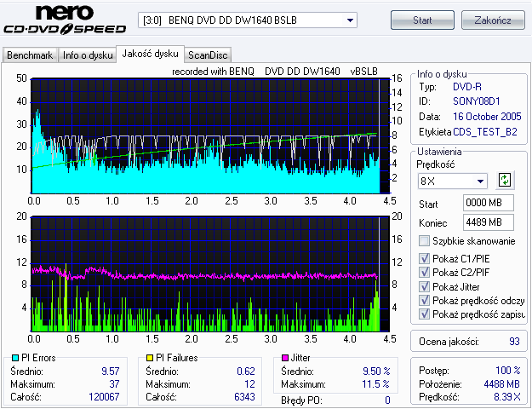Screen dimensions: 532x409
Task: Click the magenta Jitter legend swatch
Action: coord(285,358)
